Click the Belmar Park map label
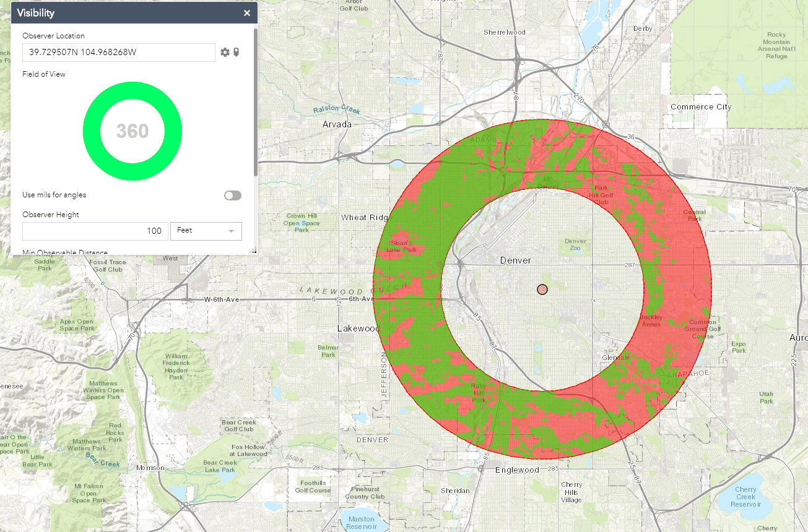The width and height of the screenshot is (808, 532). pyautogui.click(x=328, y=351)
